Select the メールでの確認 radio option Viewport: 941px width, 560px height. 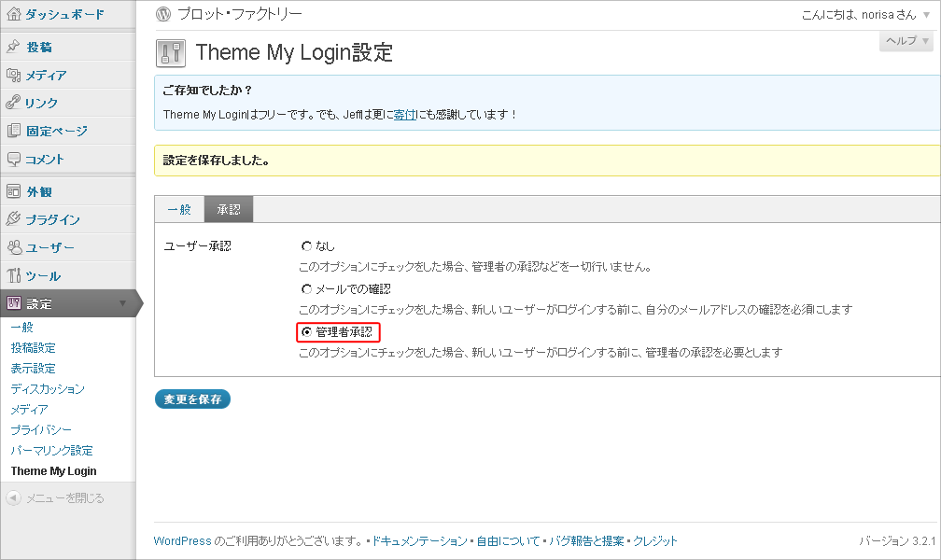(306, 289)
